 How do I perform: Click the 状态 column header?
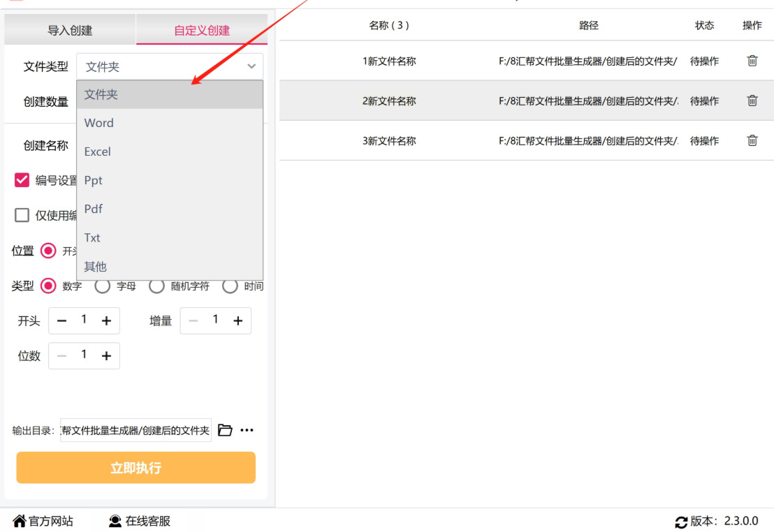pyautogui.click(x=704, y=25)
